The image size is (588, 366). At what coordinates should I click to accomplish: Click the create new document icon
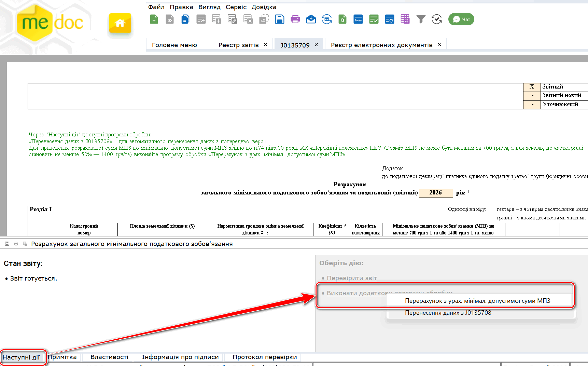click(154, 19)
